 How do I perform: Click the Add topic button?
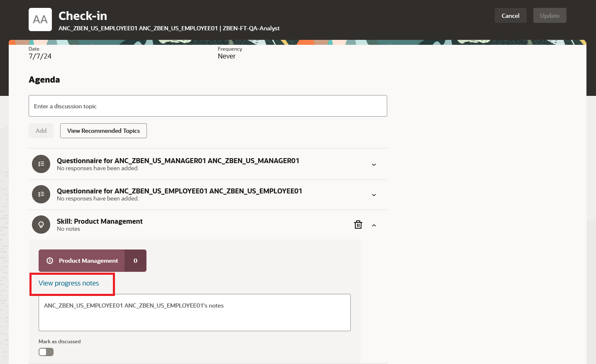coord(41,131)
